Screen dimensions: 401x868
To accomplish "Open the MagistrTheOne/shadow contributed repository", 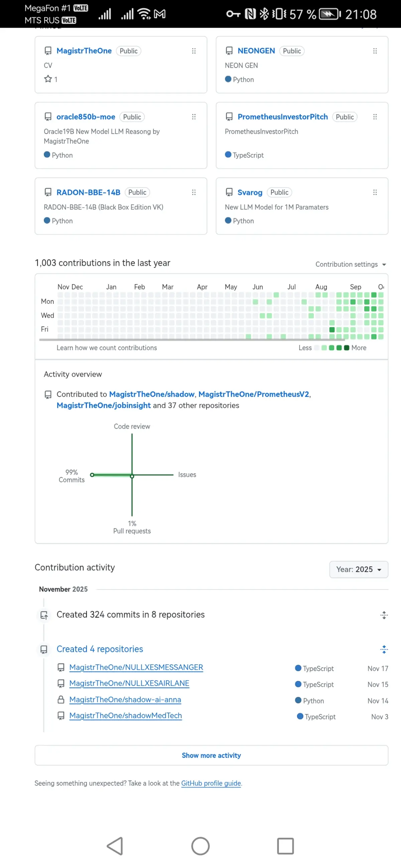I will click(x=152, y=394).
